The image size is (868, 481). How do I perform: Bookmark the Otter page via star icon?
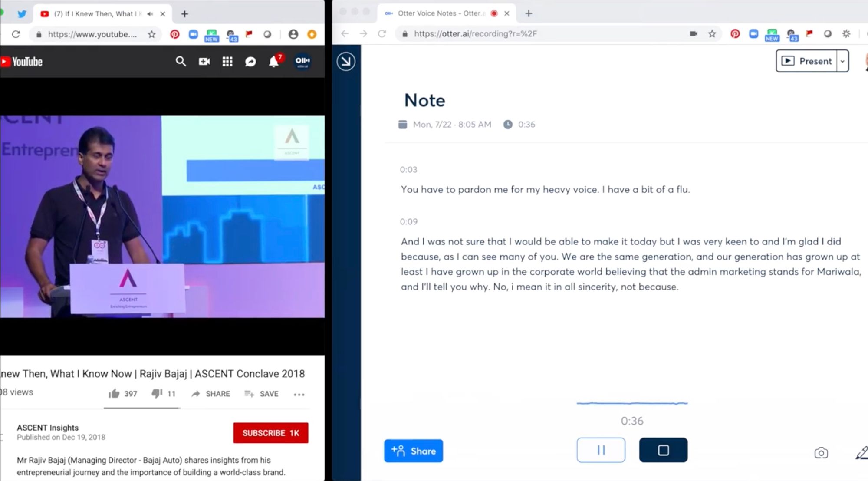point(712,33)
